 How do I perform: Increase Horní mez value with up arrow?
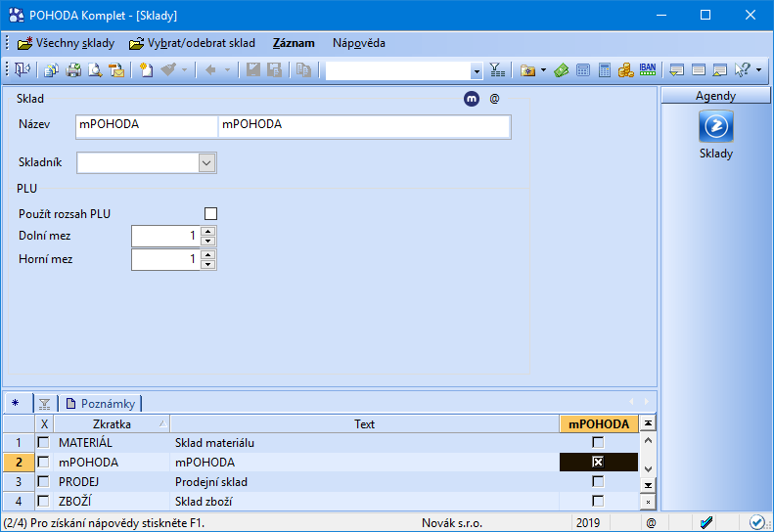(x=208, y=254)
